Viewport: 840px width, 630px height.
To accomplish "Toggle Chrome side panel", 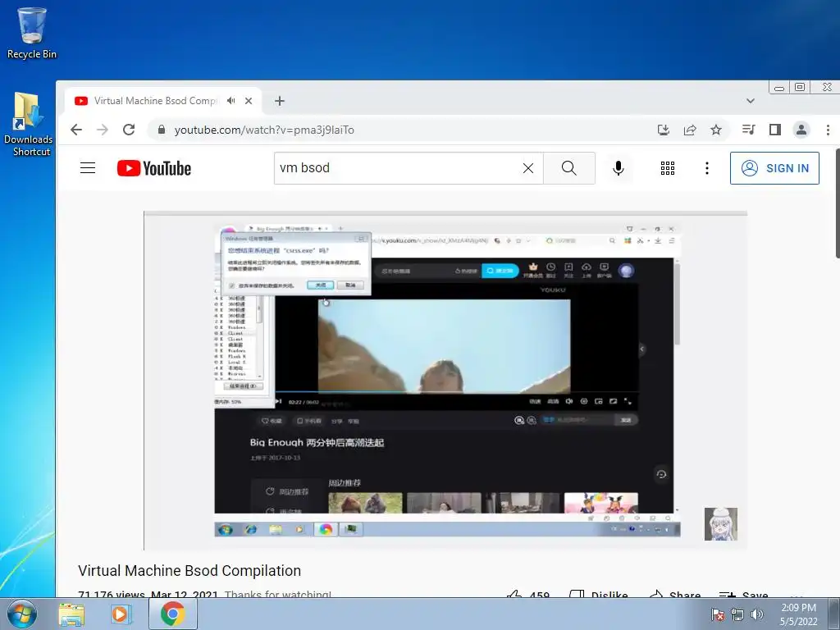I will (774, 130).
